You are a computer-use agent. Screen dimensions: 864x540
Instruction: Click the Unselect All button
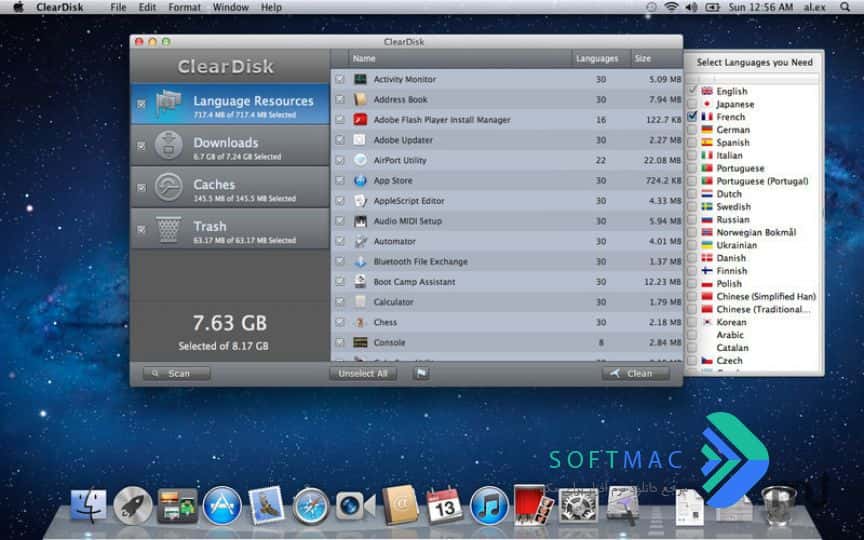pyautogui.click(x=363, y=374)
